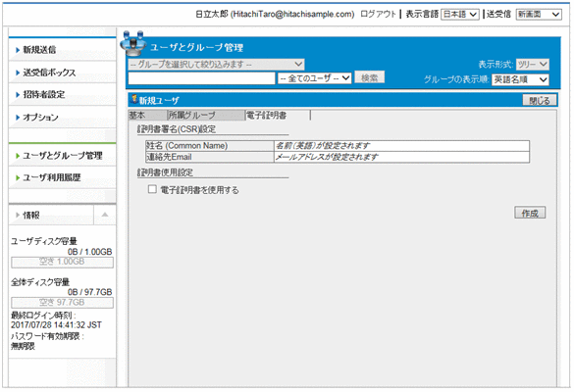This screenshot has height=392, width=574.
Task: Switch to the 所属グループ tab
Action: tap(206, 116)
